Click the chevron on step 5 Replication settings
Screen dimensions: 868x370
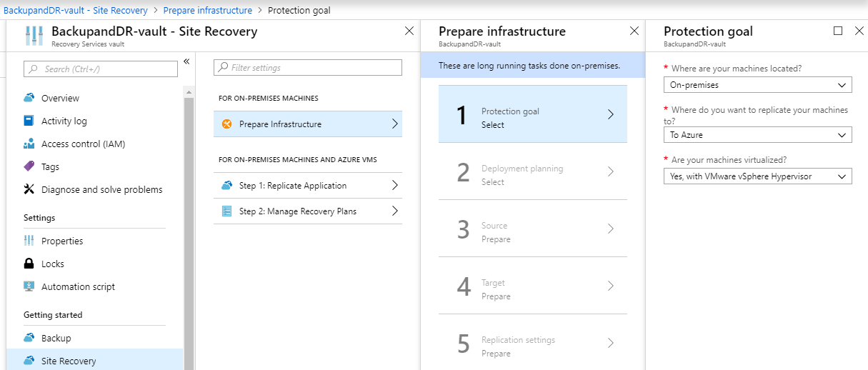coord(610,343)
